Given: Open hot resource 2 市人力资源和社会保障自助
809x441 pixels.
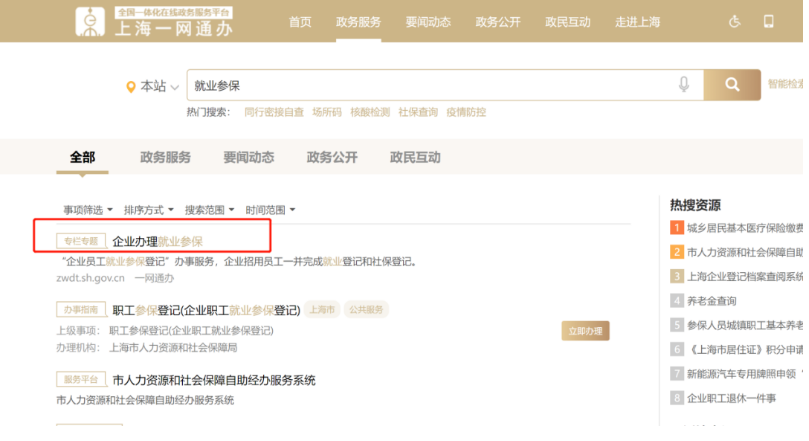Looking at the screenshot, I should coord(737,252).
